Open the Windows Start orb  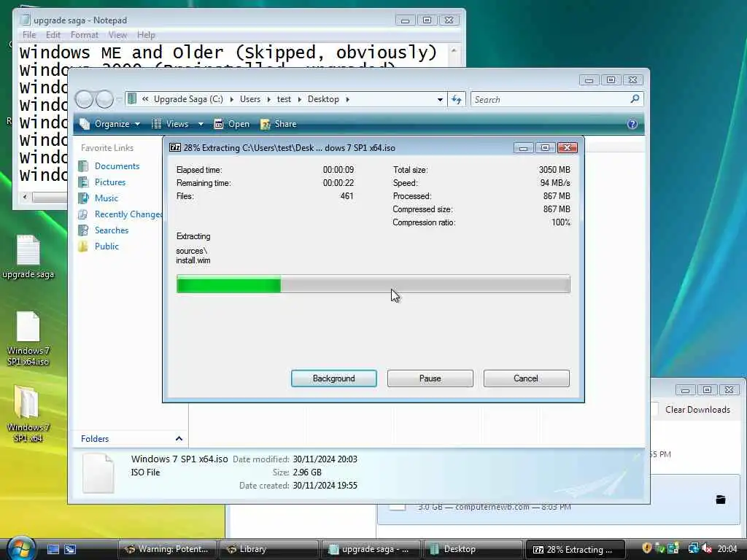(x=20, y=548)
